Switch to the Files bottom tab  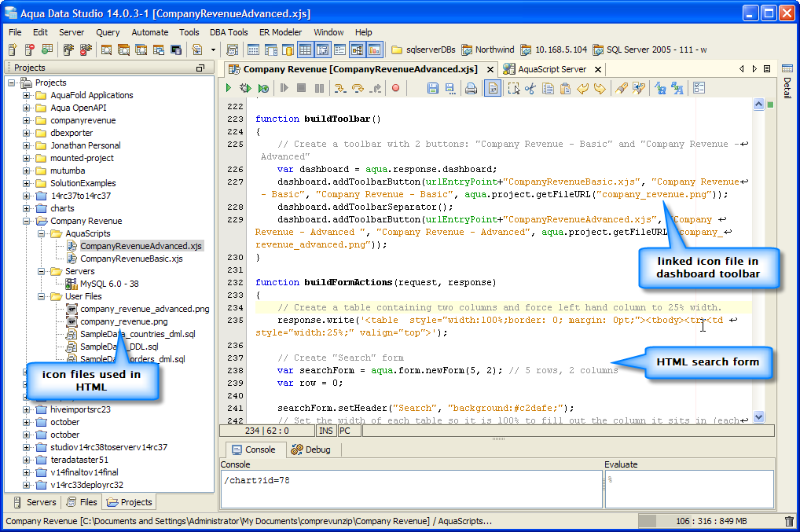(x=82, y=502)
